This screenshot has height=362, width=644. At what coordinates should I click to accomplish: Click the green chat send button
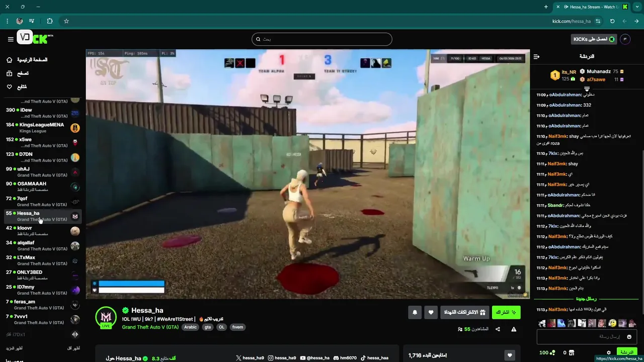pos(627,352)
